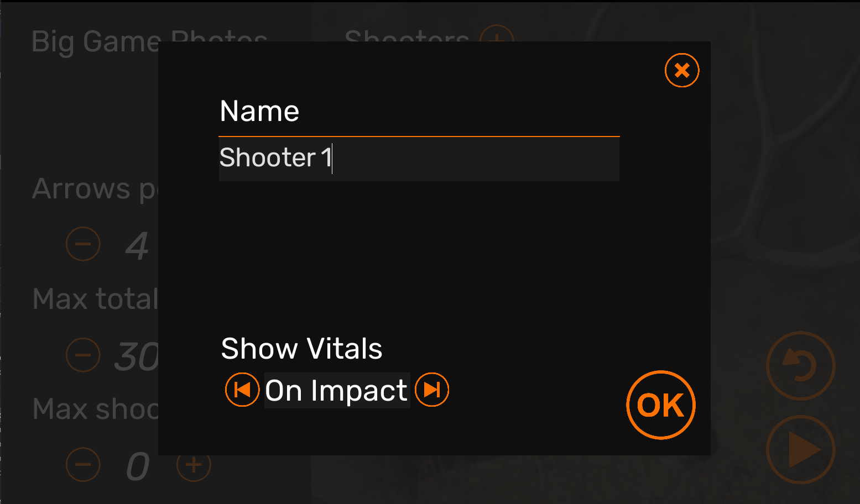The image size is (860, 504).
Task: Click the Show Vitals label
Action: 301,349
